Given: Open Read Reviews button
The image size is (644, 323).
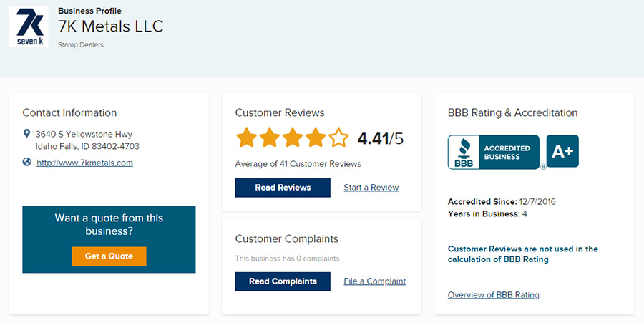Looking at the screenshot, I should click(283, 188).
